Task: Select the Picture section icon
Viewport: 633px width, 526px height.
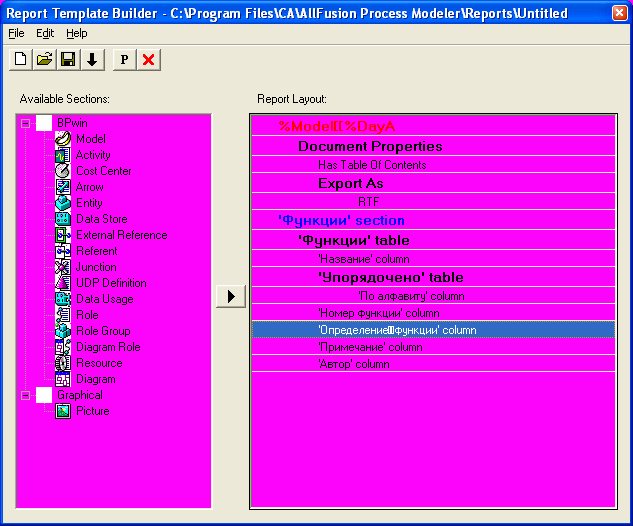Action: 63,411
